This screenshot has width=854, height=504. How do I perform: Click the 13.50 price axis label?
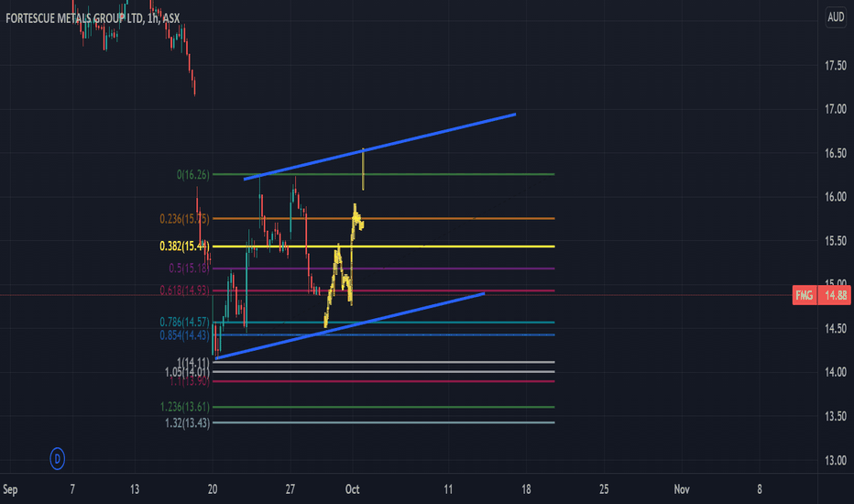point(835,416)
